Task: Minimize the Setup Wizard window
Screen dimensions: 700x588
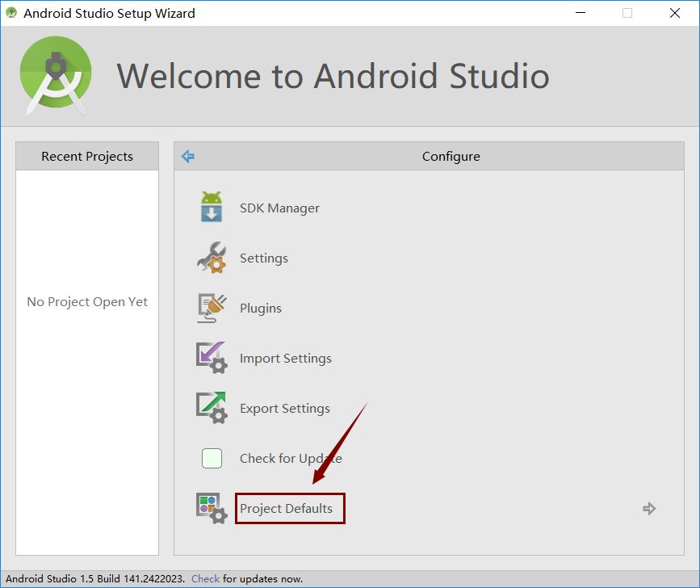Action: click(x=581, y=13)
